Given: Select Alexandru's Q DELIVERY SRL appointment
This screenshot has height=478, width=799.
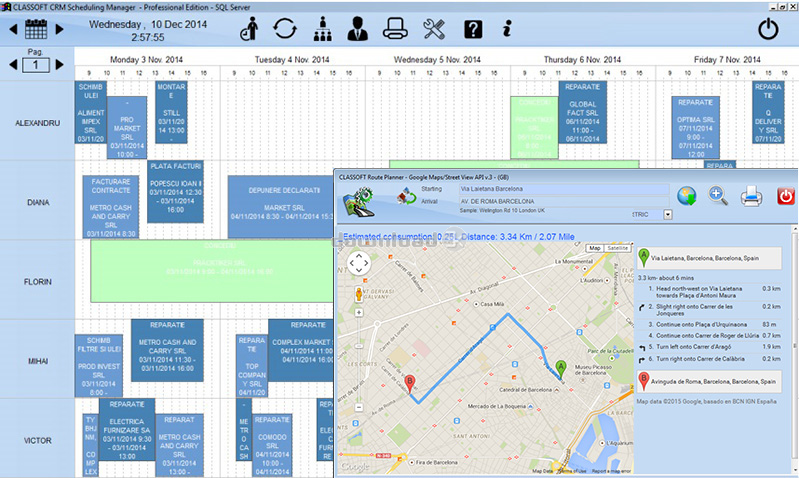Looking at the screenshot, I should click(x=768, y=112).
